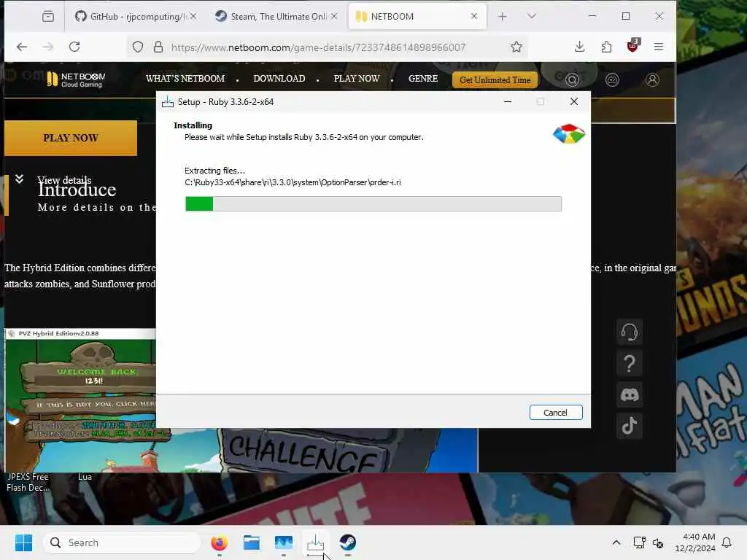Viewport: 747px width, 560px height.
Task: Click the muted volume tray icon
Action: coord(658,542)
